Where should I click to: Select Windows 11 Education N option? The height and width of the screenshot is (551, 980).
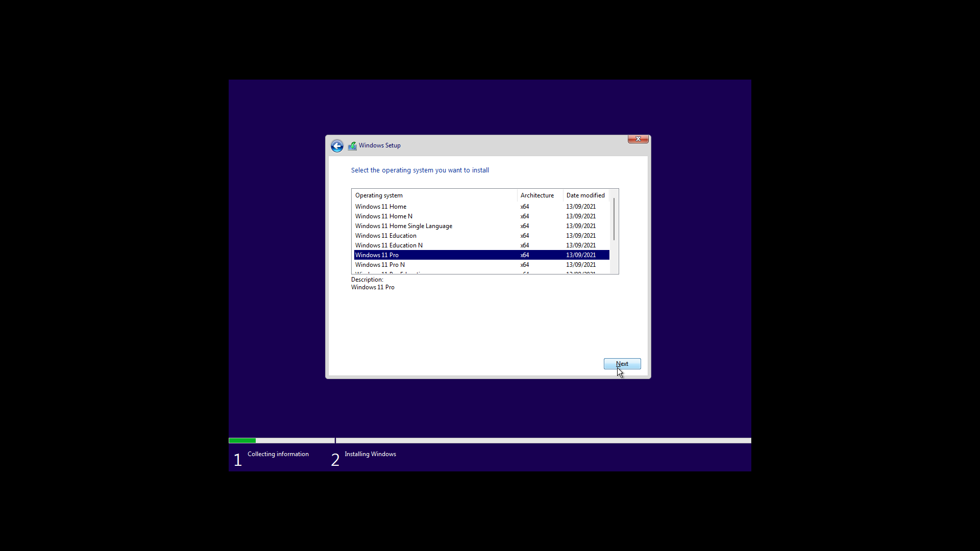click(388, 245)
